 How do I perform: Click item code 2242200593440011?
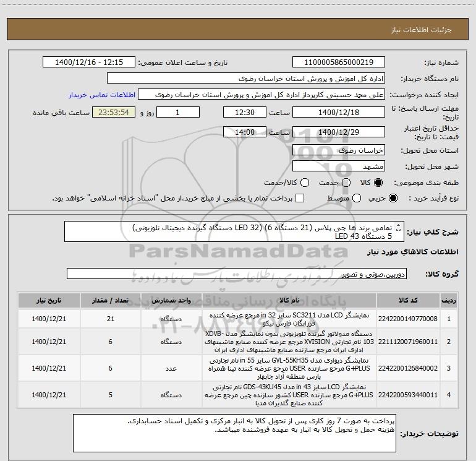[x=408, y=395]
